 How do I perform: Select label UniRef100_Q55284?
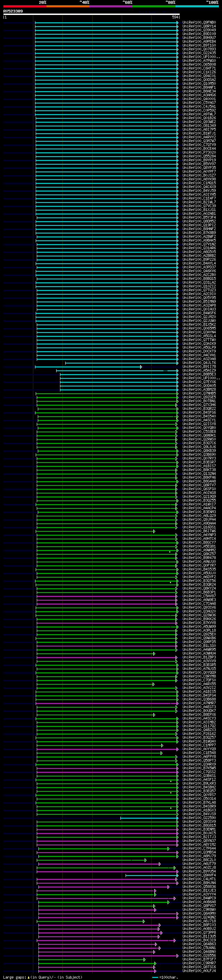199,156
